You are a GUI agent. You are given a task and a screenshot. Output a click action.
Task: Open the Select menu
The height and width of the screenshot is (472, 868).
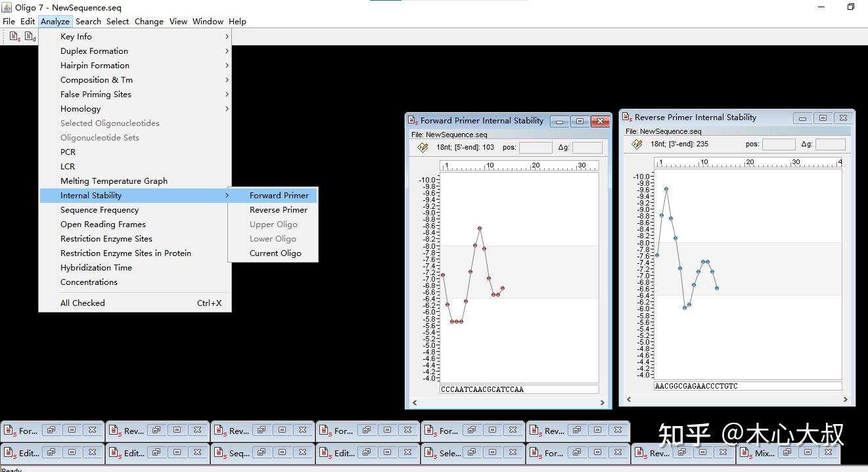[x=118, y=22]
